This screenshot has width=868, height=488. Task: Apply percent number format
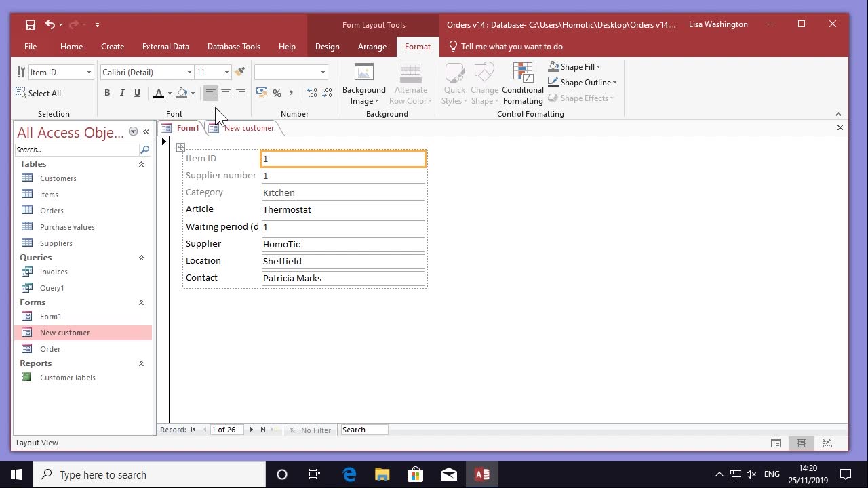(x=277, y=94)
